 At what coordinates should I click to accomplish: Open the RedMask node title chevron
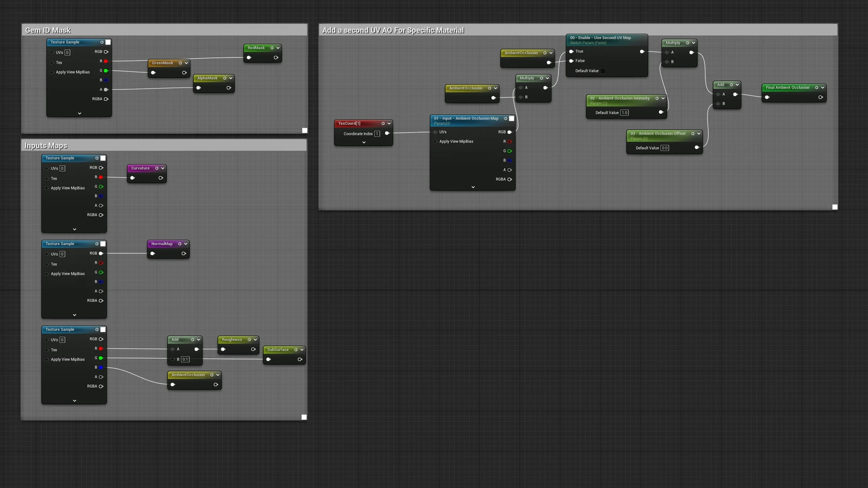click(278, 48)
